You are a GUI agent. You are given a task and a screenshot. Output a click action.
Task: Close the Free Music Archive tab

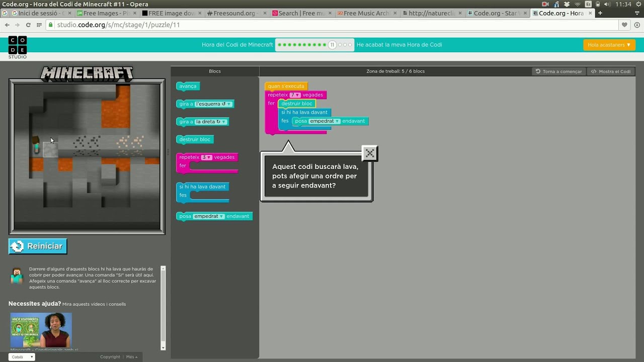[395, 13]
